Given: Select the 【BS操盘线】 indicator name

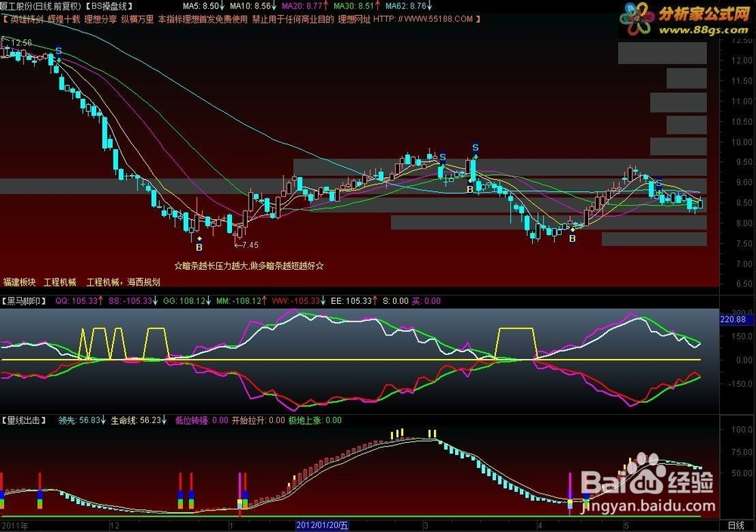Looking at the screenshot, I should tap(108, 6).
